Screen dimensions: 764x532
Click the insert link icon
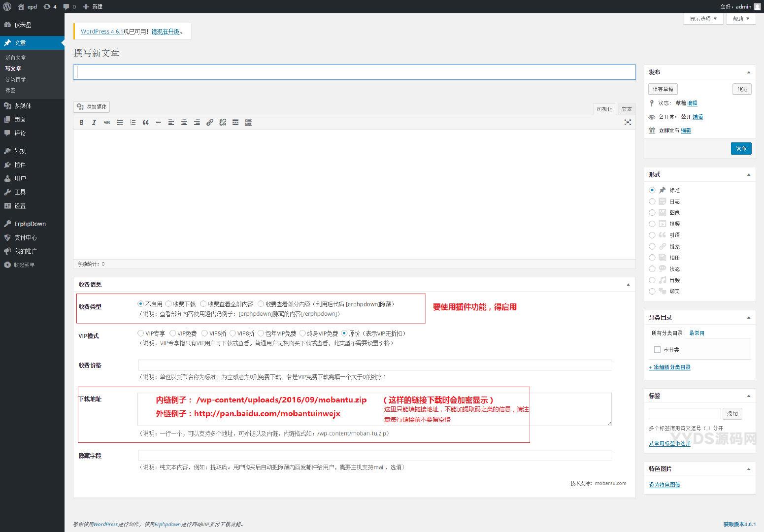pyautogui.click(x=209, y=123)
